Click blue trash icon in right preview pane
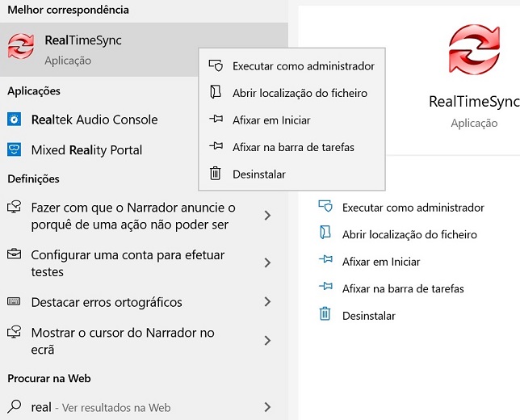520x420 pixels. [x=325, y=313]
